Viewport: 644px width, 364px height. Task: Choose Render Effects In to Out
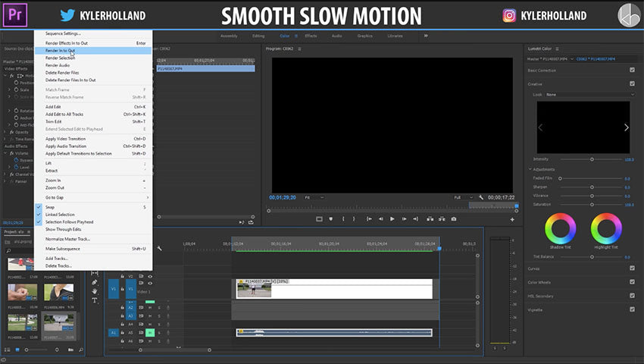[94, 43]
